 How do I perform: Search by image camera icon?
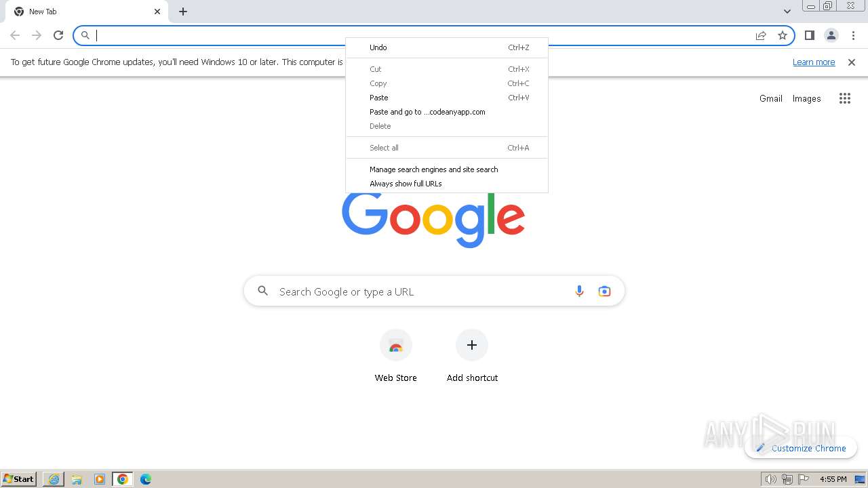[x=604, y=291]
